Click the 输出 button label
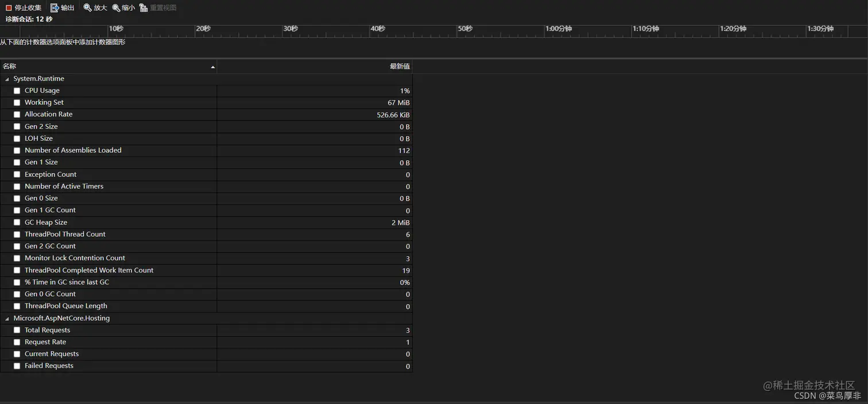 68,7
